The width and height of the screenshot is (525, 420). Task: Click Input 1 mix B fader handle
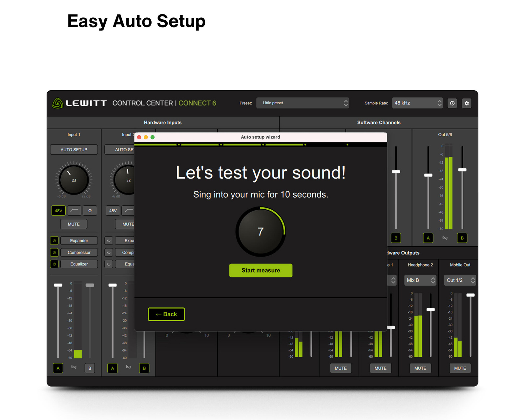[90, 285]
